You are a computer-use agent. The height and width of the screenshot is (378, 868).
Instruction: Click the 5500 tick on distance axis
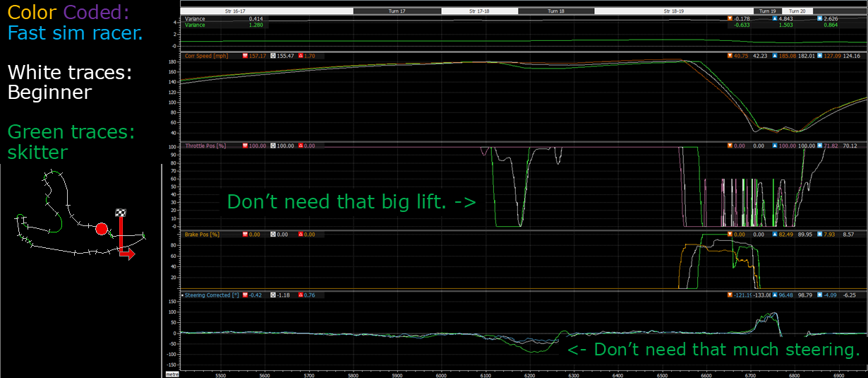click(x=220, y=375)
